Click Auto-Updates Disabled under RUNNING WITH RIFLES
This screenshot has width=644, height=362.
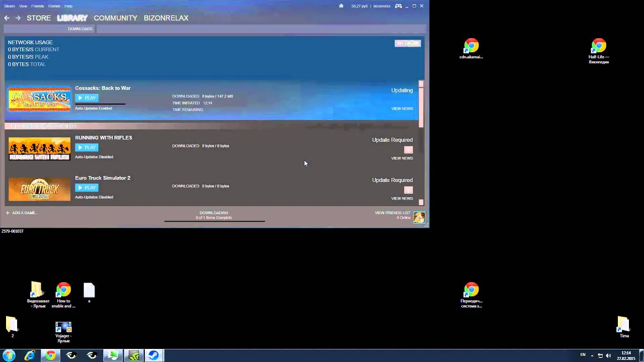coord(94,157)
